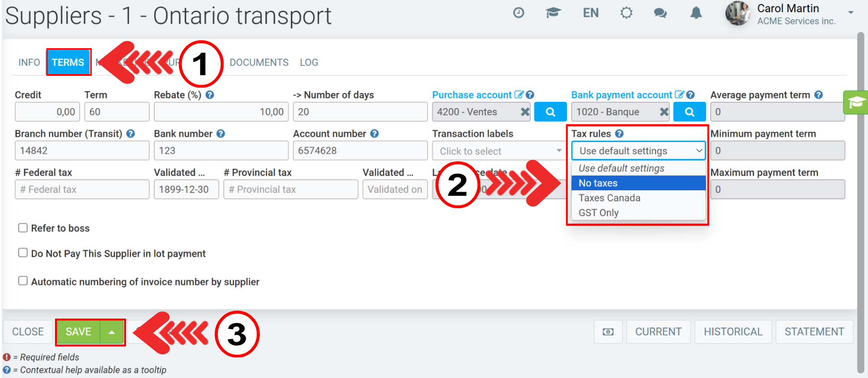Screen dimensions: 868x378
Task: Open the DOCUMENTS tab
Action: pyautogui.click(x=259, y=63)
